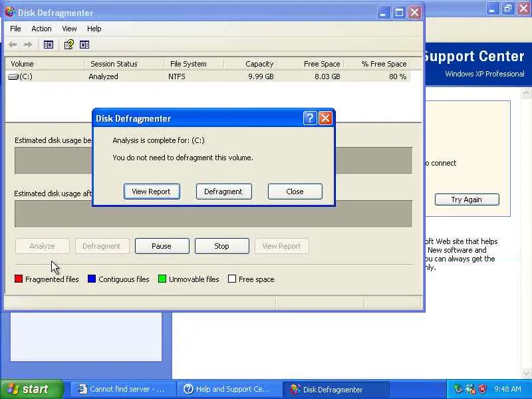Click the dialog's question-mark help button
Viewport: 532px width, 399px height.
pyautogui.click(x=310, y=118)
